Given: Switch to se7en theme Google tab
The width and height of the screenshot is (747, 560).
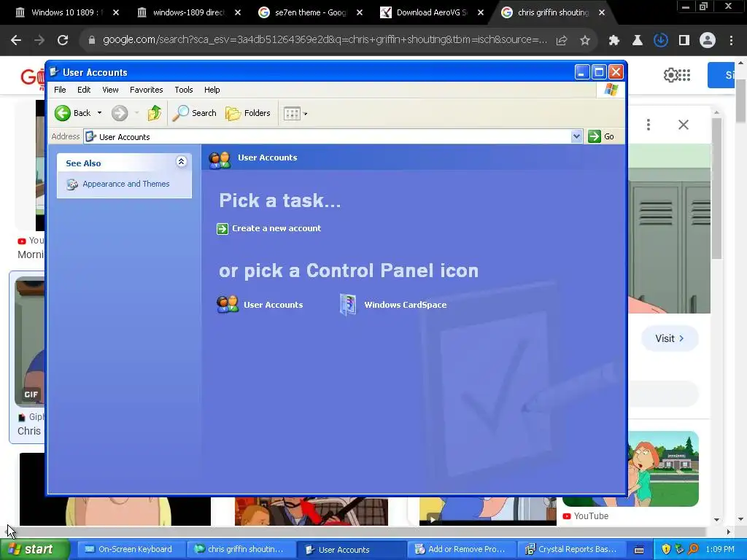Looking at the screenshot, I should [311, 12].
